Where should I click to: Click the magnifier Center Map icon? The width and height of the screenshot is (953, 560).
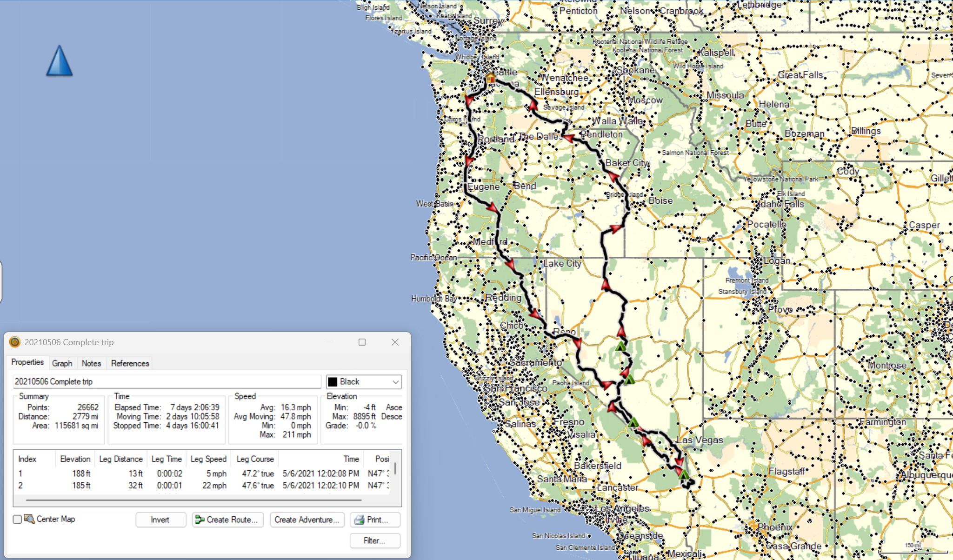point(29,519)
